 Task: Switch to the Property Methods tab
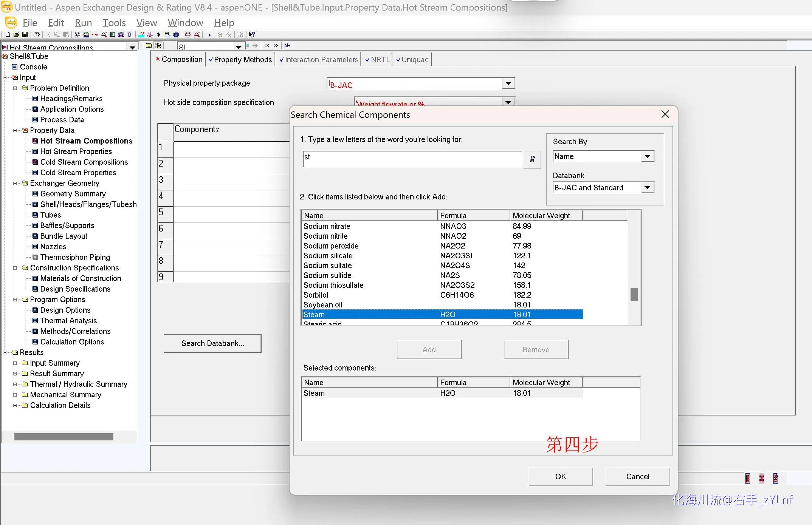click(x=240, y=60)
